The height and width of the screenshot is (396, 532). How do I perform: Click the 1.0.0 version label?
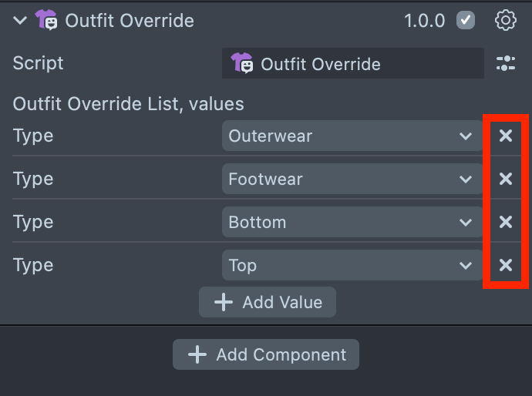425,21
